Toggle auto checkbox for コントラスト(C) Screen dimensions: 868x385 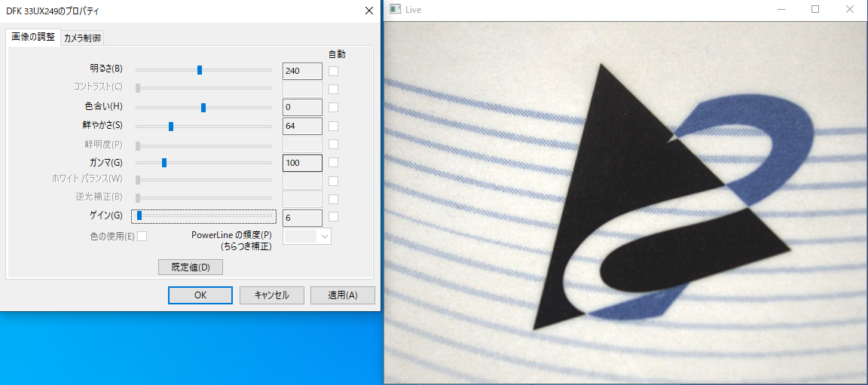tap(333, 89)
